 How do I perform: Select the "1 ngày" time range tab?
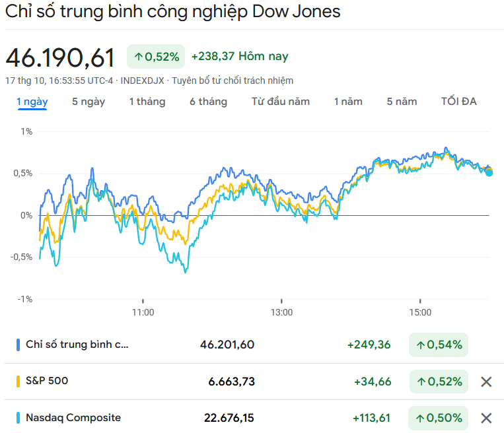click(x=32, y=102)
